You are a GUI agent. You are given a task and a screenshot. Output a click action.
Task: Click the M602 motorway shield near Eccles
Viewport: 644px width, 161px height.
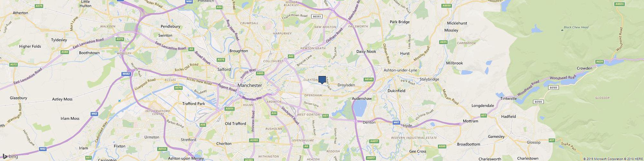[x=126, y=74]
